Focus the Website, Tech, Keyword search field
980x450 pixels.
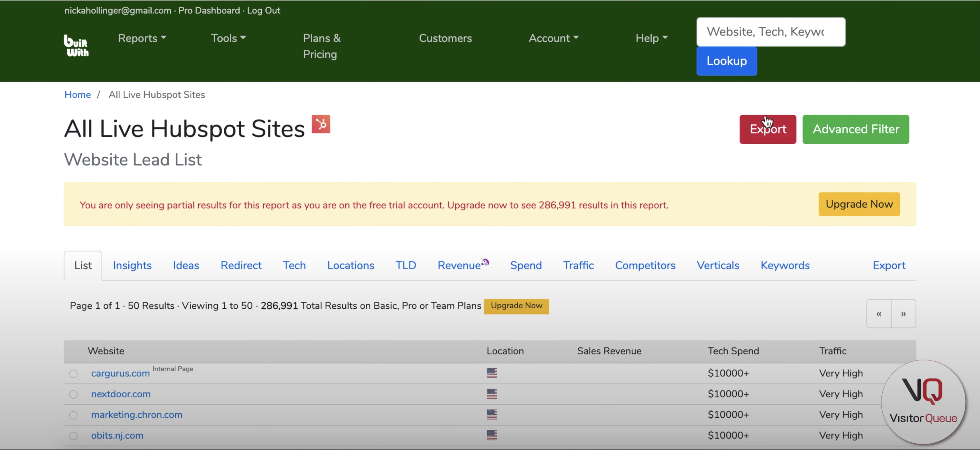(771, 31)
